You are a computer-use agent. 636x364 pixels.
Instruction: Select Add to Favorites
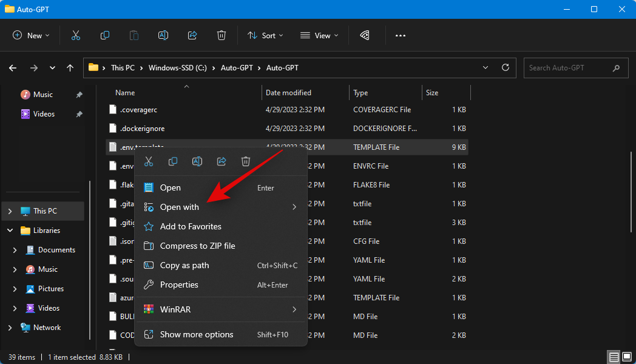pyautogui.click(x=221, y=226)
